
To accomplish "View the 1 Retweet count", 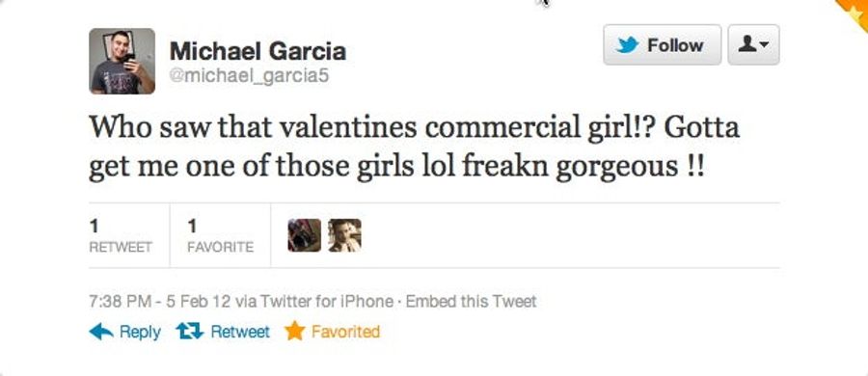I will [x=121, y=235].
